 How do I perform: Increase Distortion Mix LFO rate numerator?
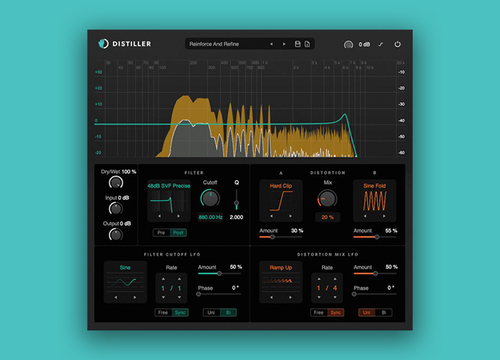click(x=319, y=279)
